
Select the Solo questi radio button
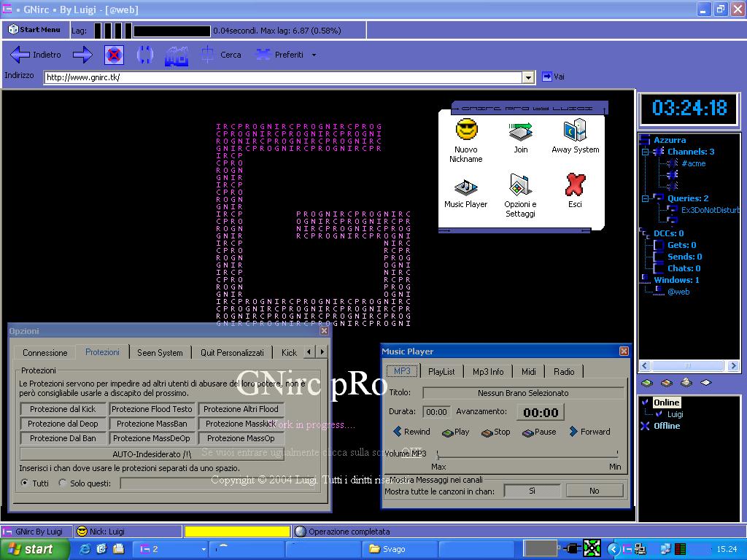(62, 483)
